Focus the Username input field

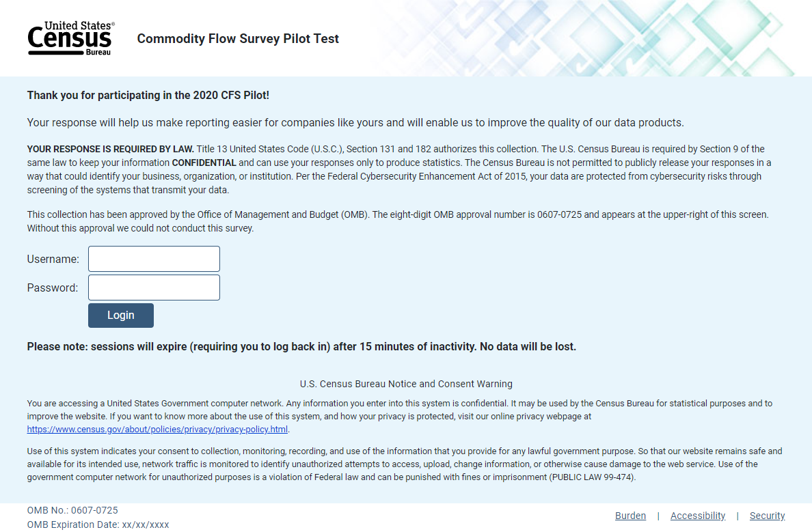154,259
